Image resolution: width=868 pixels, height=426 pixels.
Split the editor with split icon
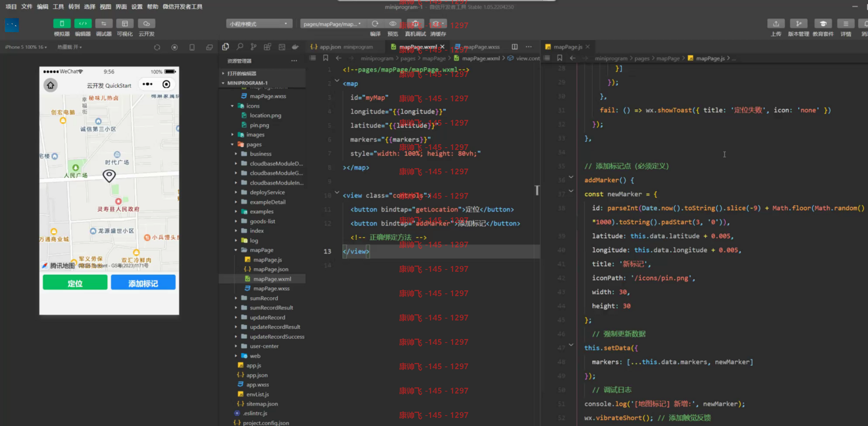pos(515,47)
